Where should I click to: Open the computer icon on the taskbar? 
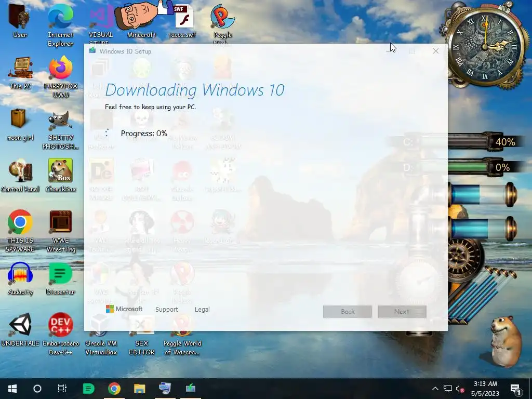pos(165,389)
